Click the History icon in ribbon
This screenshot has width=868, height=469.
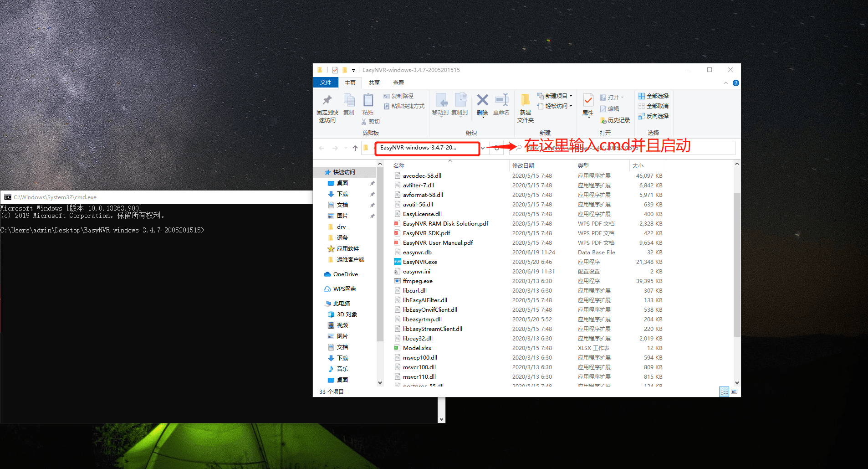coord(603,120)
